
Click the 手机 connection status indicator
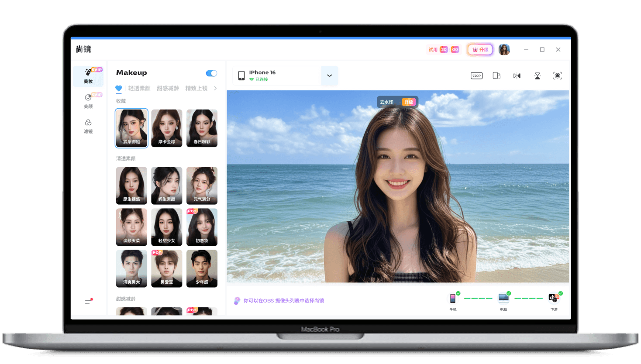click(x=452, y=298)
